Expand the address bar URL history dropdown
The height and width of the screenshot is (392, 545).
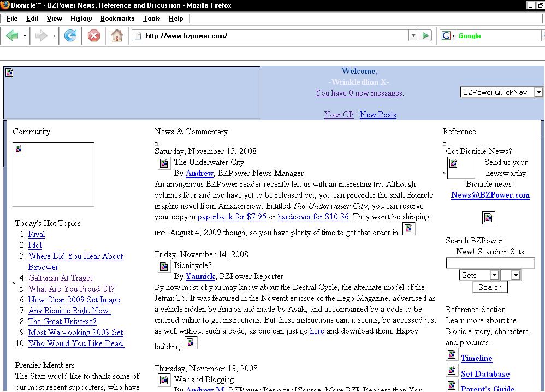click(x=413, y=35)
